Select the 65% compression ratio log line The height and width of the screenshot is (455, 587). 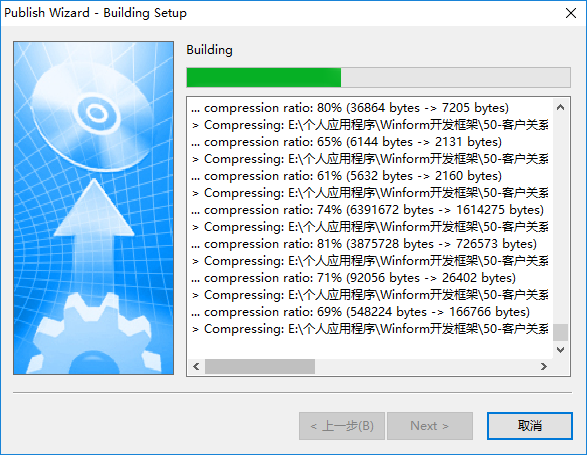coord(346,142)
